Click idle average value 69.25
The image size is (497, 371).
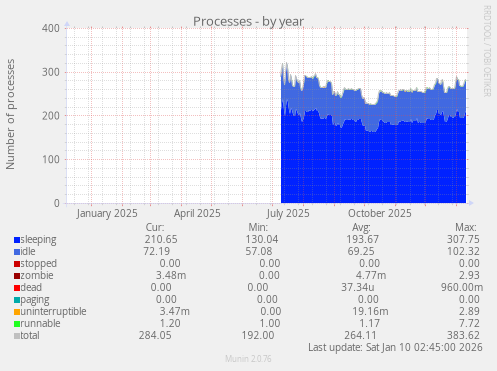(361, 251)
